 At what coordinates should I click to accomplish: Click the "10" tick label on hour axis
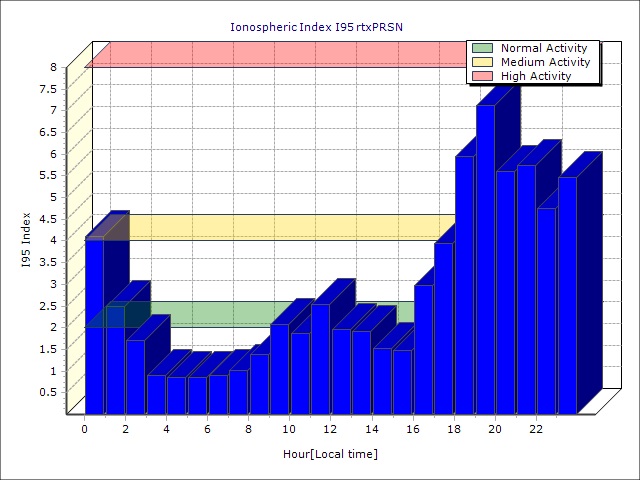(289, 429)
